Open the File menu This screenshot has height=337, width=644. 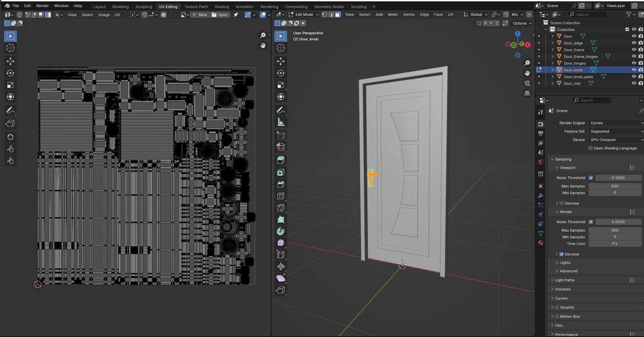click(16, 6)
